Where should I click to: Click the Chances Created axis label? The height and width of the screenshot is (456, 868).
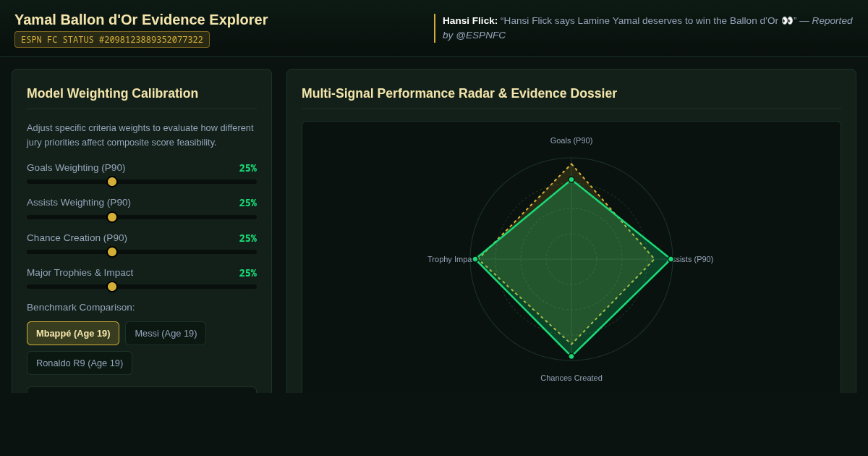click(x=571, y=378)
